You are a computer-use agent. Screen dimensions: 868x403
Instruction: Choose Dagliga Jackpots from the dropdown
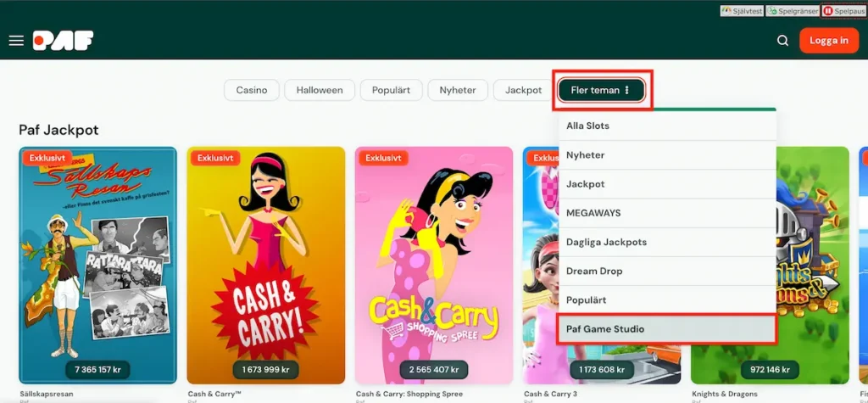pyautogui.click(x=668, y=243)
